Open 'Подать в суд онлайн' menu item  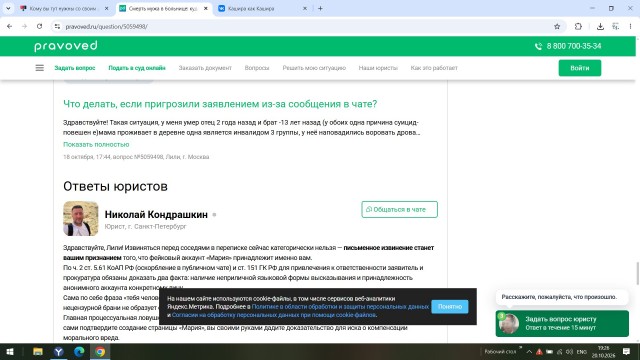[137, 68]
